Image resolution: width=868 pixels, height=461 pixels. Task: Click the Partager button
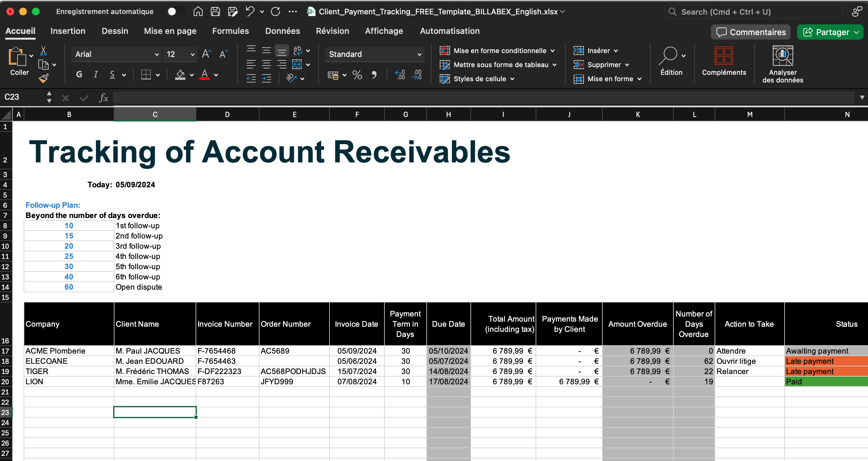830,32
